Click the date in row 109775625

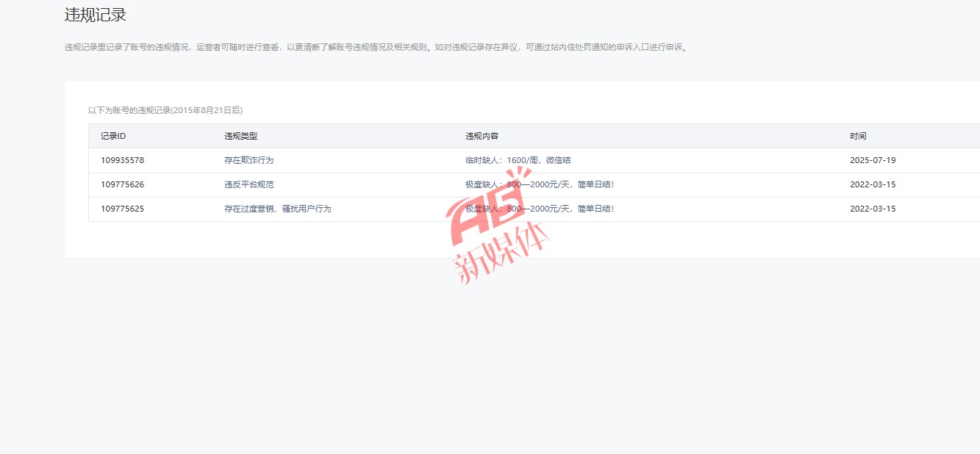pyautogui.click(x=873, y=209)
